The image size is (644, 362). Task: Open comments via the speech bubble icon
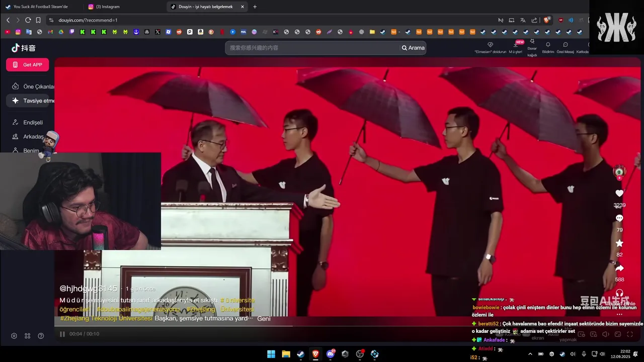click(x=619, y=218)
